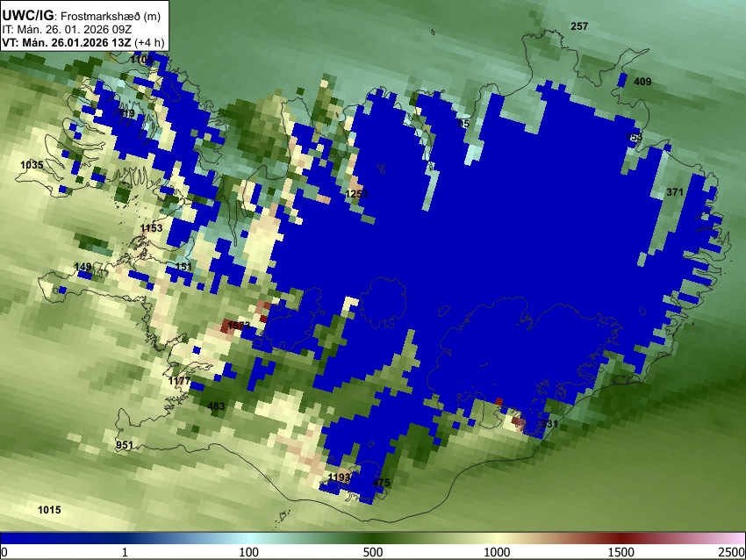Click the map value 483

click(216, 406)
